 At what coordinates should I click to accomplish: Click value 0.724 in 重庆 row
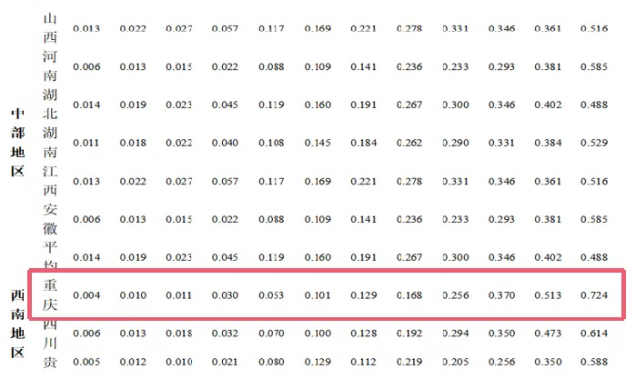pyautogui.click(x=594, y=295)
